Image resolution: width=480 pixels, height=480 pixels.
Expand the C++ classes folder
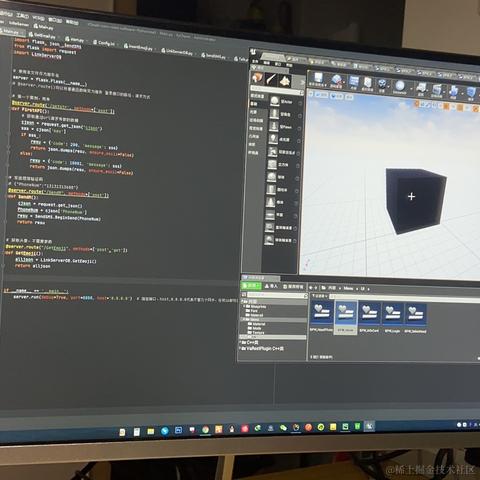pyautogui.click(x=240, y=342)
